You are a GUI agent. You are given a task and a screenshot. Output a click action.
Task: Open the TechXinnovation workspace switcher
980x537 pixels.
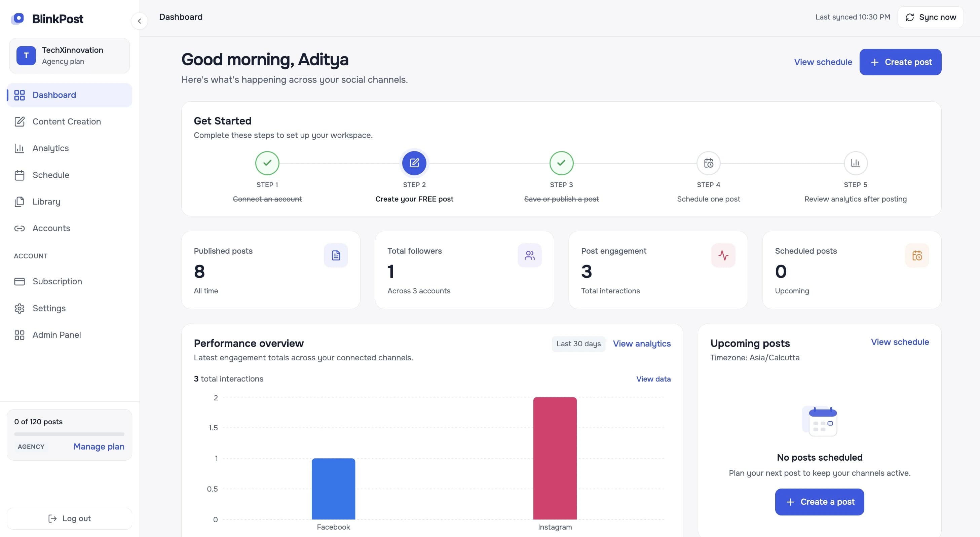(69, 56)
